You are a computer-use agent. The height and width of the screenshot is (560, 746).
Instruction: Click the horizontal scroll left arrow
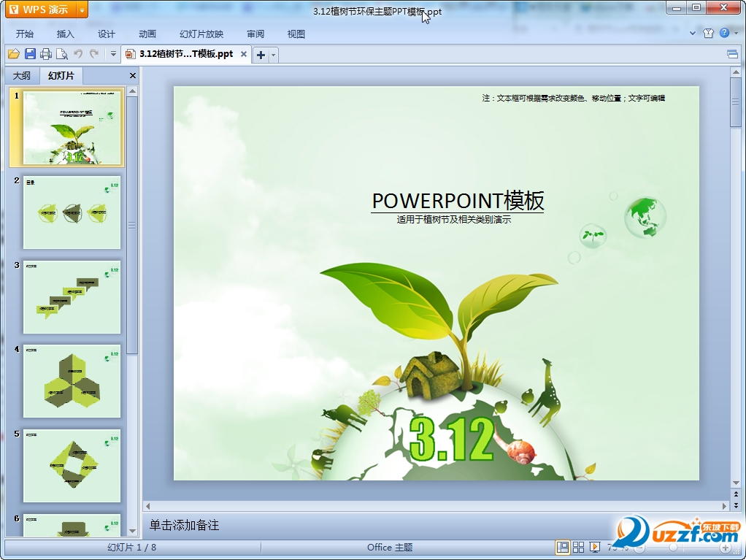[x=148, y=506]
